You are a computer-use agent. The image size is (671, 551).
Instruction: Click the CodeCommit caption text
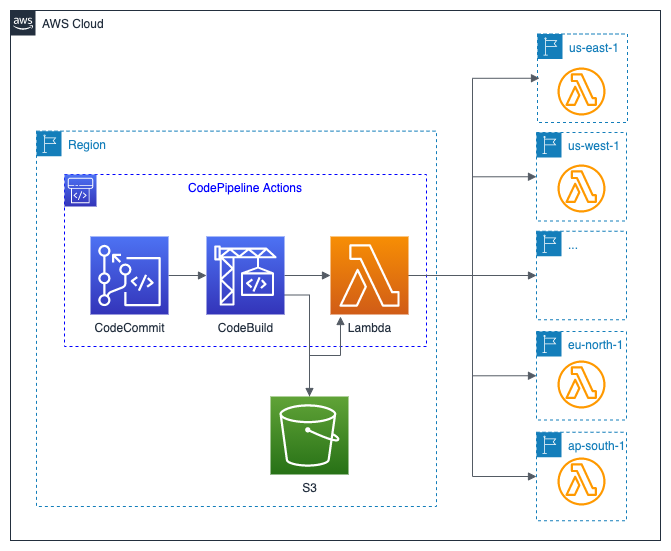[x=129, y=328]
